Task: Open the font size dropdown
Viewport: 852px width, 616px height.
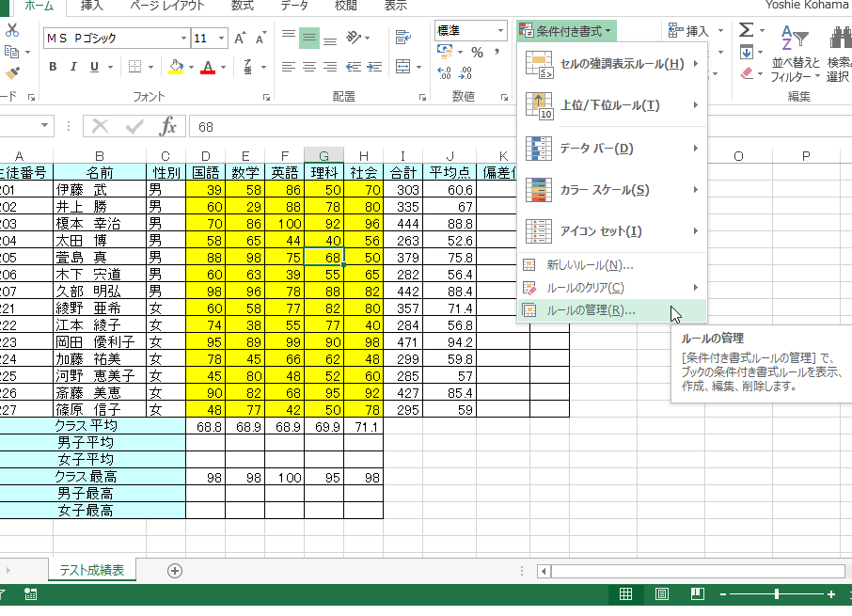Action: tap(222, 39)
